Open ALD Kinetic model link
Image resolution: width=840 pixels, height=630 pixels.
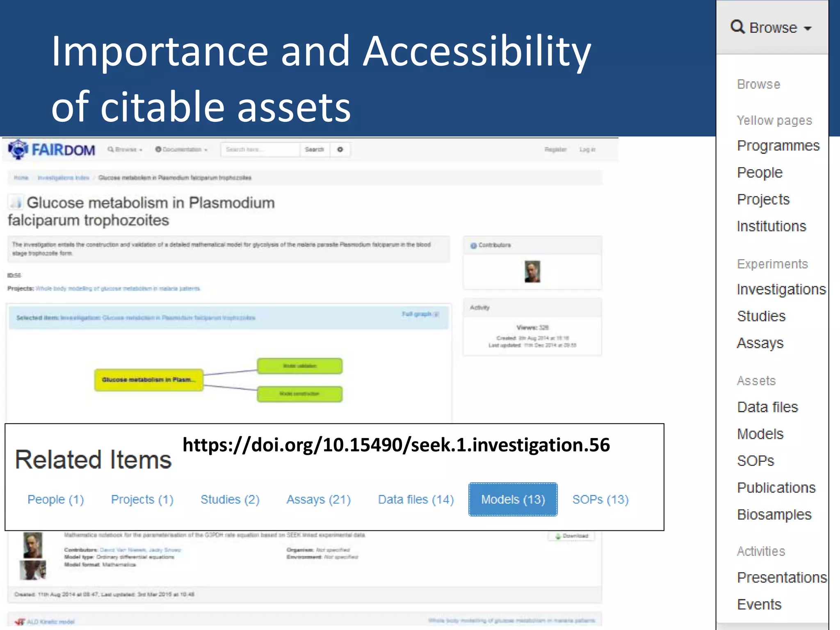(x=51, y=622)
